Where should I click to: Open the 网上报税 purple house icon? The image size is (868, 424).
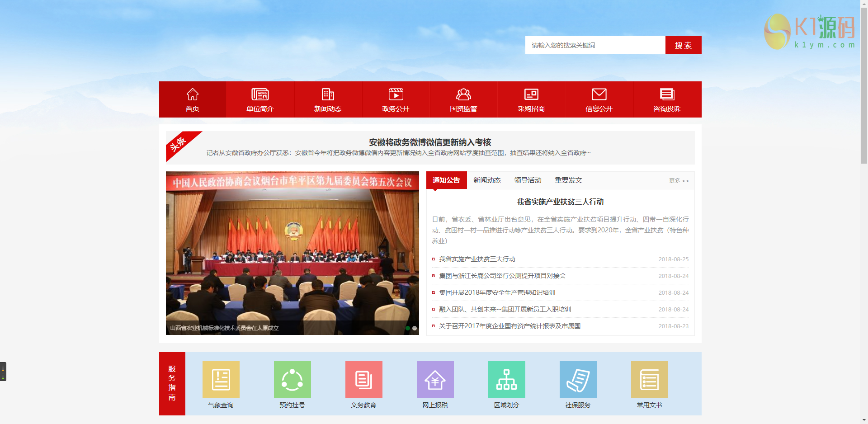(435, 380)
